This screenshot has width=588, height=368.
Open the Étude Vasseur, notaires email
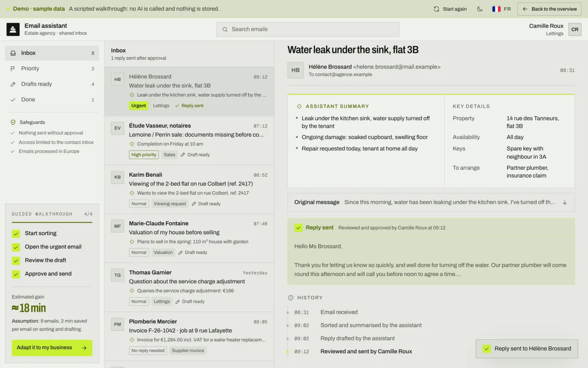[189, 141]
